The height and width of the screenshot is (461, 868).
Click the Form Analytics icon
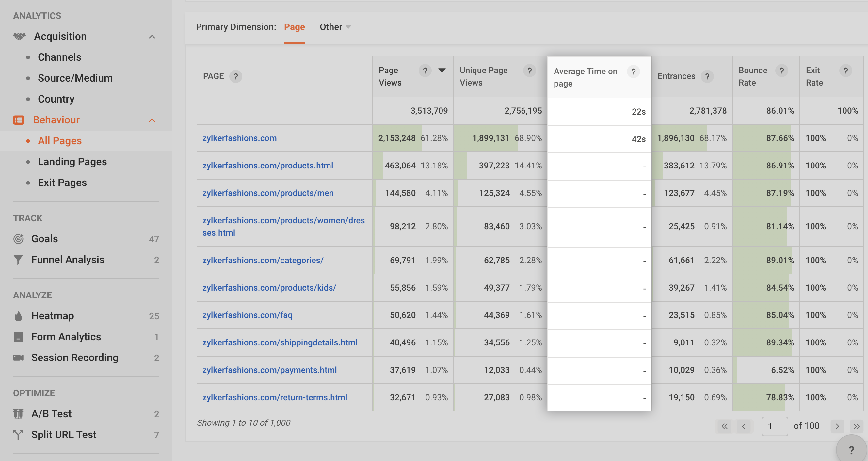18,337
